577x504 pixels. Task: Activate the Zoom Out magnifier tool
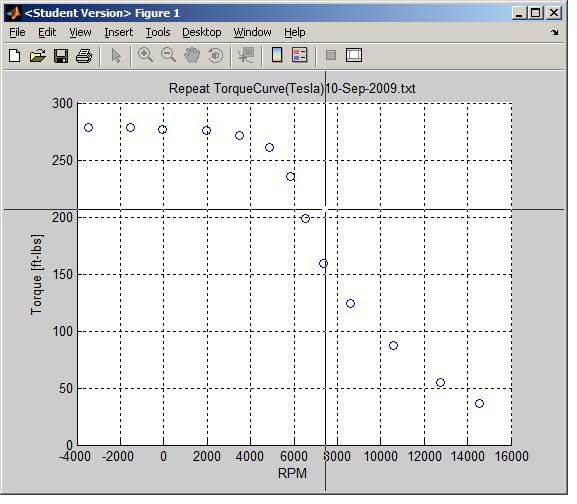point(169,55)
